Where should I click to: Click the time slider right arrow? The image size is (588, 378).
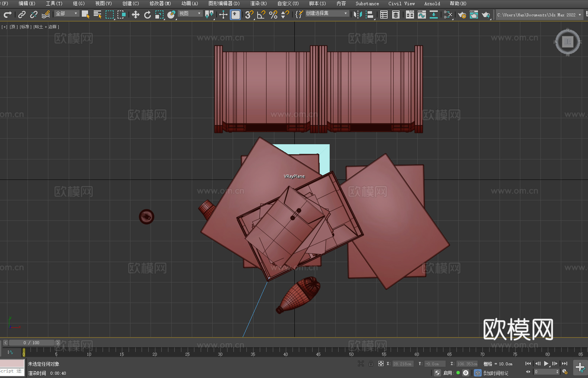pyautogui.click(x=58, y=343)
